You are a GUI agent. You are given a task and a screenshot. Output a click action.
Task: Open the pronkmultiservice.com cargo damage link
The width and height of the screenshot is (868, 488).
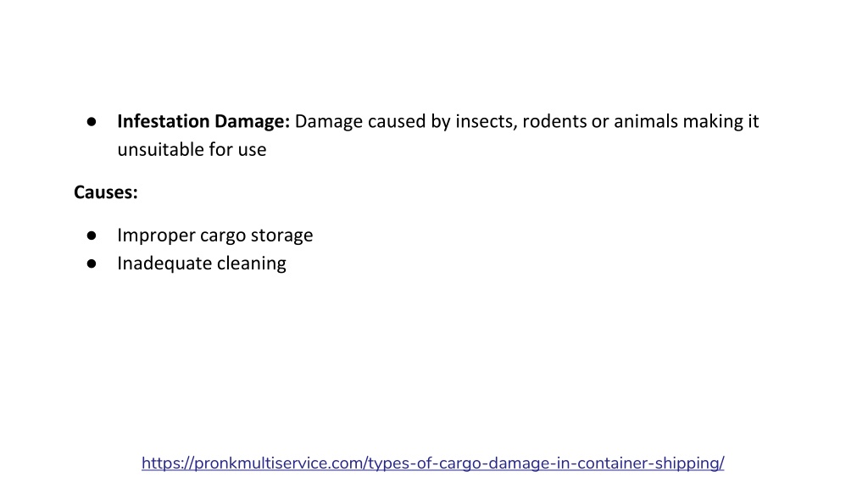[x=432, y=463]
